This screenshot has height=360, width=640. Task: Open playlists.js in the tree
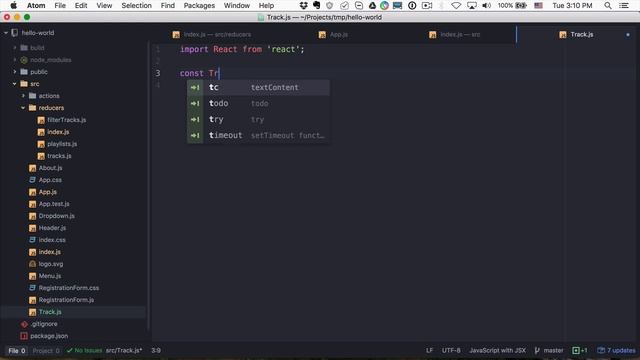coord(62,144)
